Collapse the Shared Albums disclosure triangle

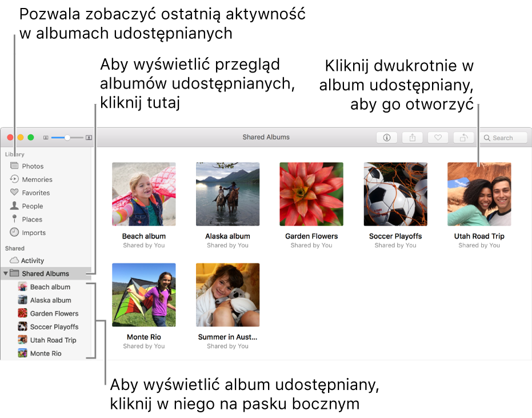click(6, 274)
